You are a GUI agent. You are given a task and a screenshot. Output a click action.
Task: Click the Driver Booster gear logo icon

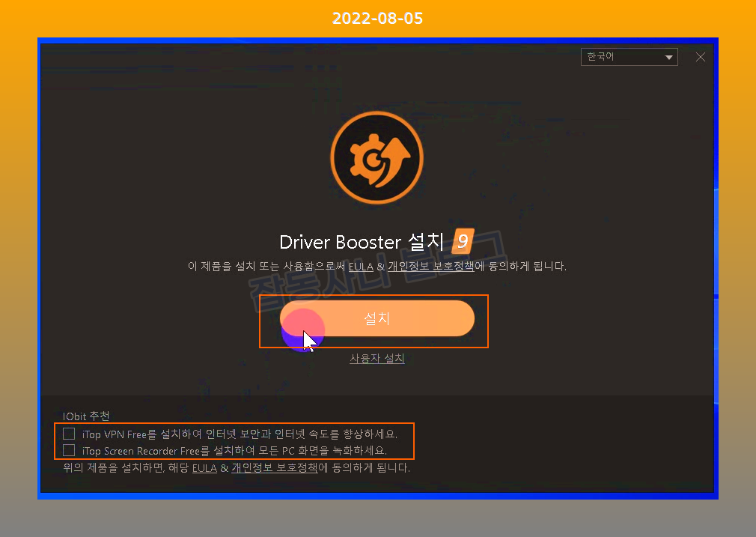click(x=377, y=158)
